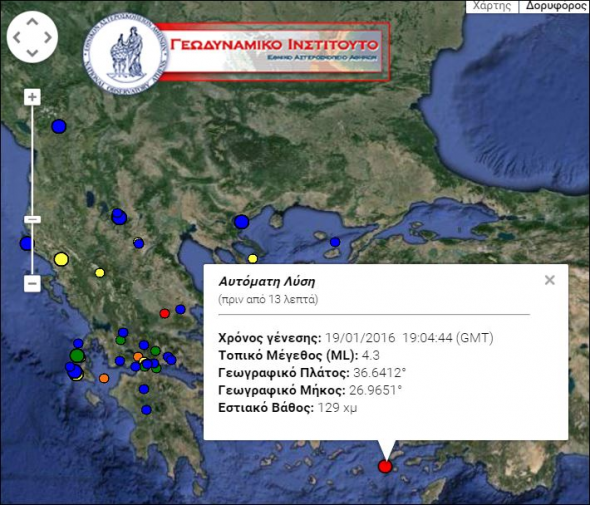The height and width of the screenshot is (505, 590).
Task: Zoom in with the plus button
Action: coord(32,97)
